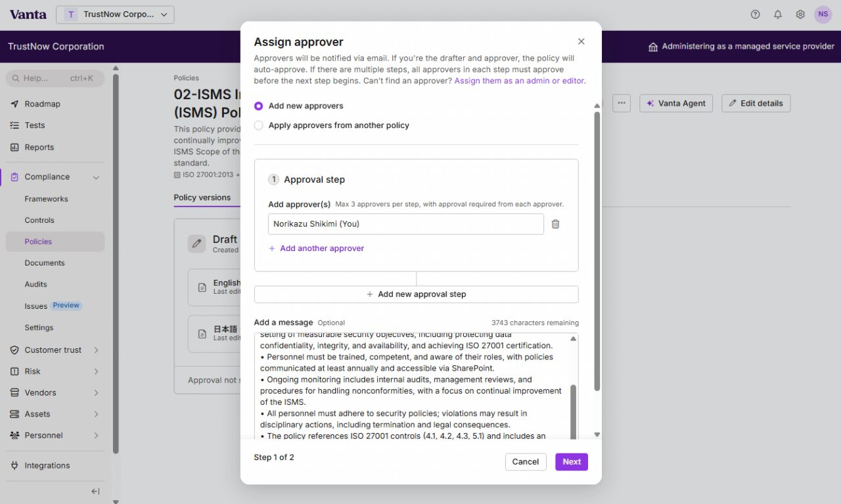
Task: Collapse the sidebar with arrow icon
Action: 95,492
